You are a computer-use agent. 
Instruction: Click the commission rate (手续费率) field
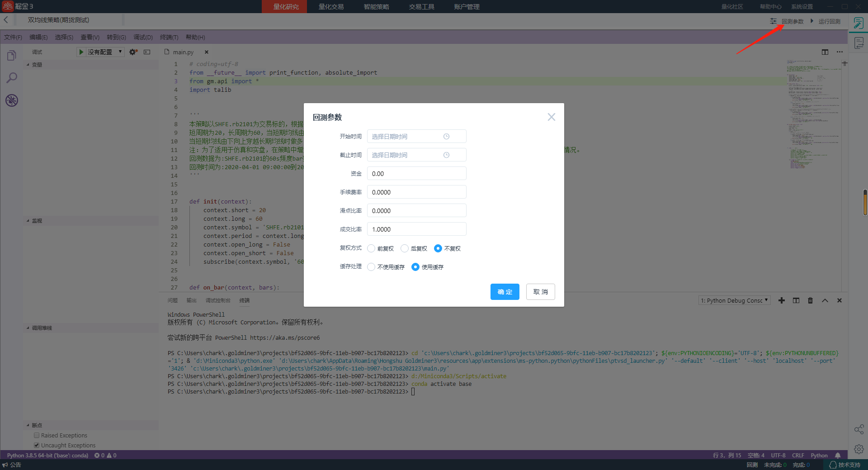pos(416,192)
